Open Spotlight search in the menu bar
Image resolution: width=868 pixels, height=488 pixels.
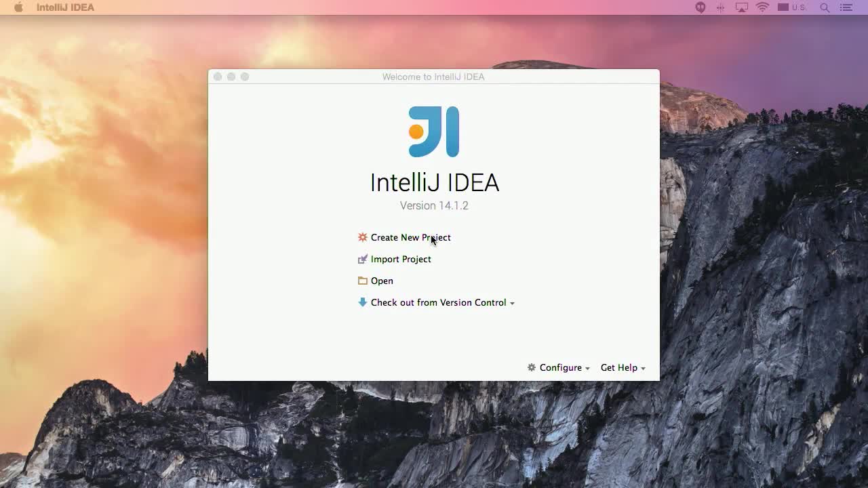tap(825, 7)
